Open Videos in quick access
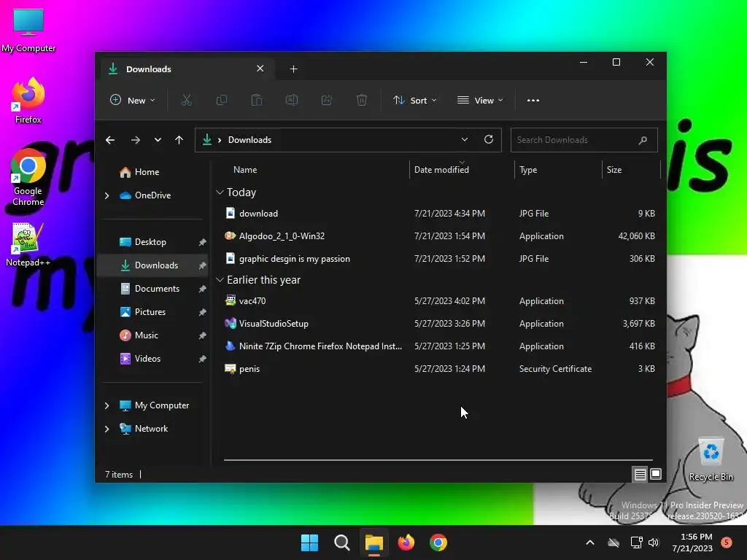This screenshot has height=560, width=747. 152,359
